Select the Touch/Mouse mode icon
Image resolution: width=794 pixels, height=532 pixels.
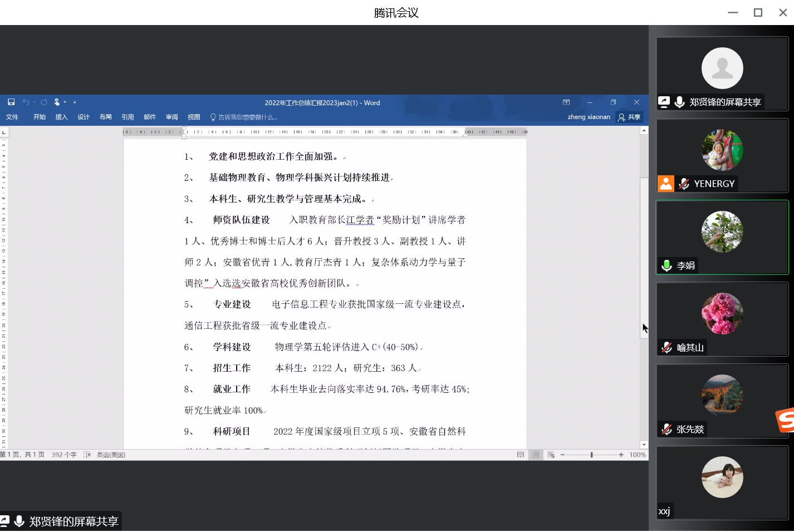(x=57, y=102)
